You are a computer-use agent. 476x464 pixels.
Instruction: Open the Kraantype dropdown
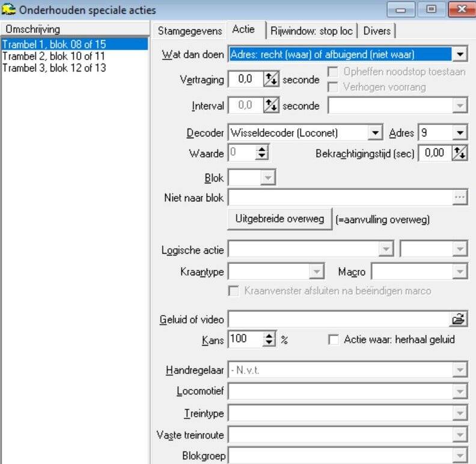pos(316,272)
